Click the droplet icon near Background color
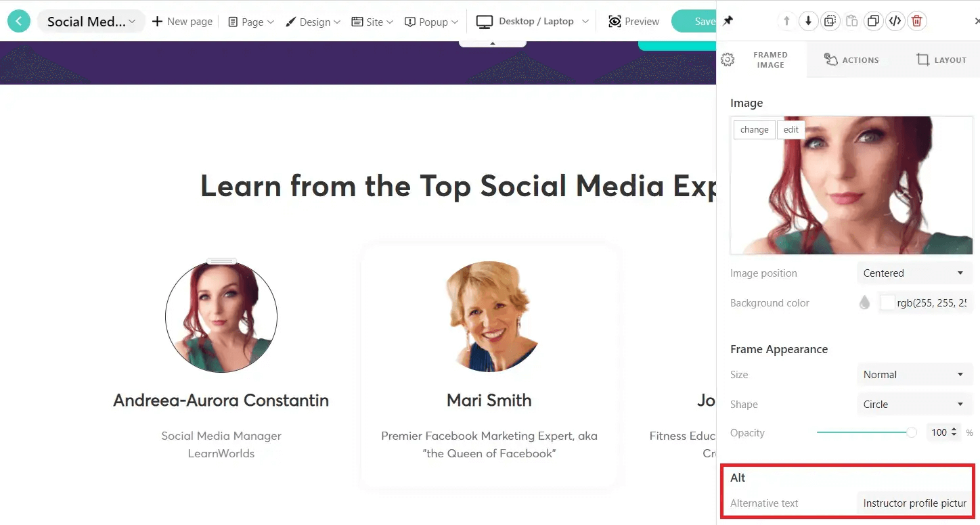Viewport: 980px width, 525px height. point(864,302)
